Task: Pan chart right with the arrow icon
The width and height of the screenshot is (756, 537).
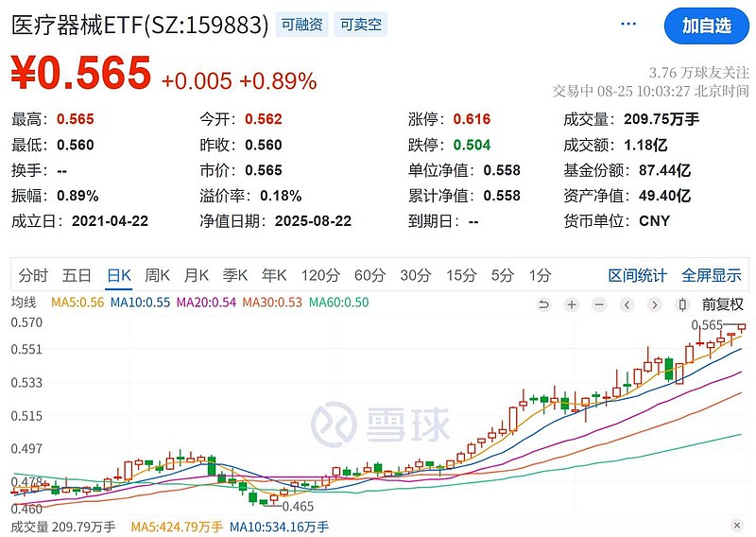Action: click(654, 304)
